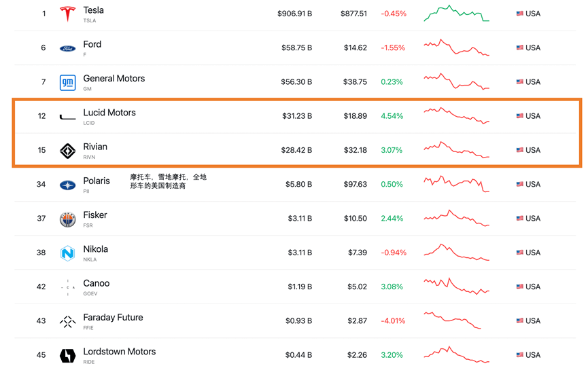Viewport: 588px width, 368px height.
Task: Select Polaris share price $97.63
Action: point(355,184)
